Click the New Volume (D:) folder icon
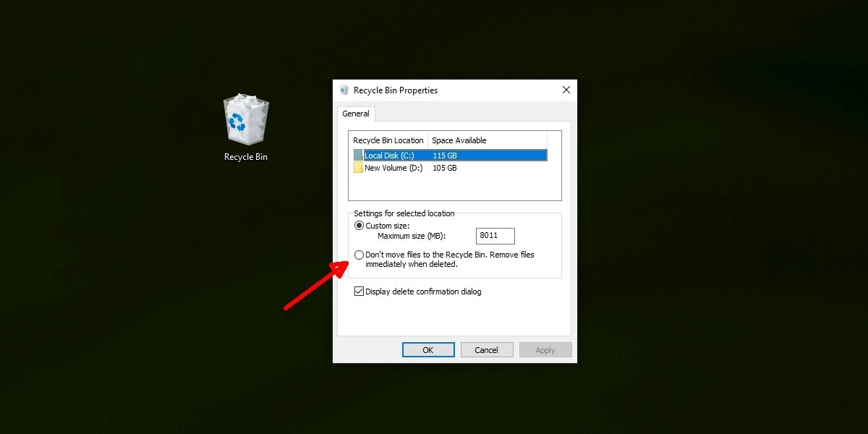868x434 pixels. coord(357,167)
